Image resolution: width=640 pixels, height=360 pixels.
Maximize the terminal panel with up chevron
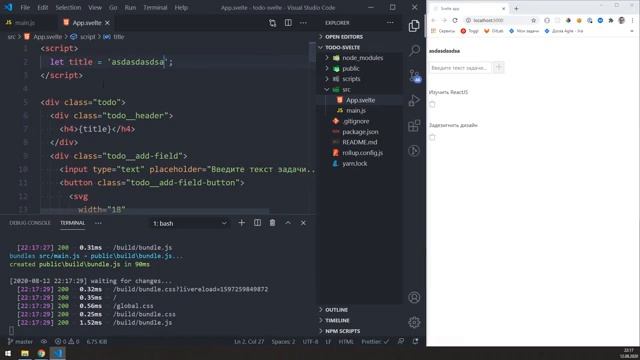tap(288, 223)
